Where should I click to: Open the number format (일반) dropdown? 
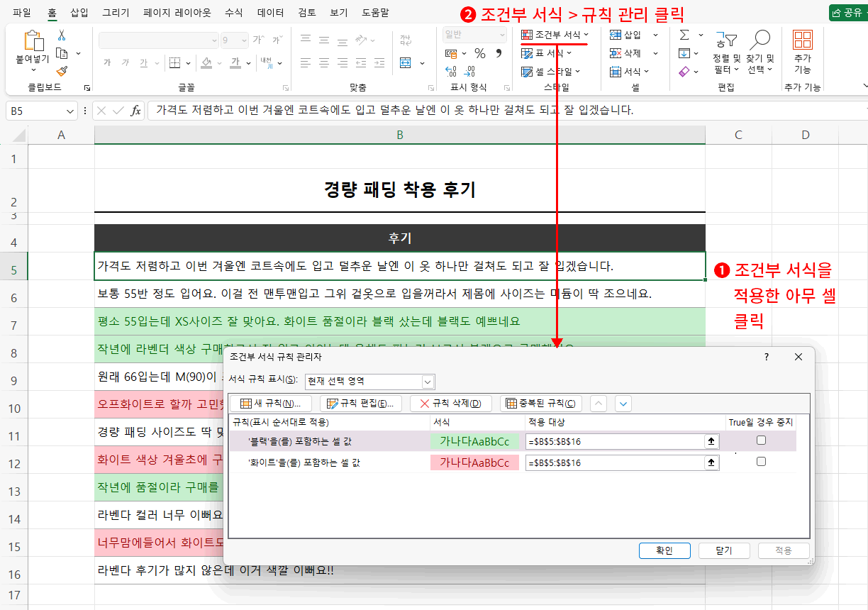[503, 35]
